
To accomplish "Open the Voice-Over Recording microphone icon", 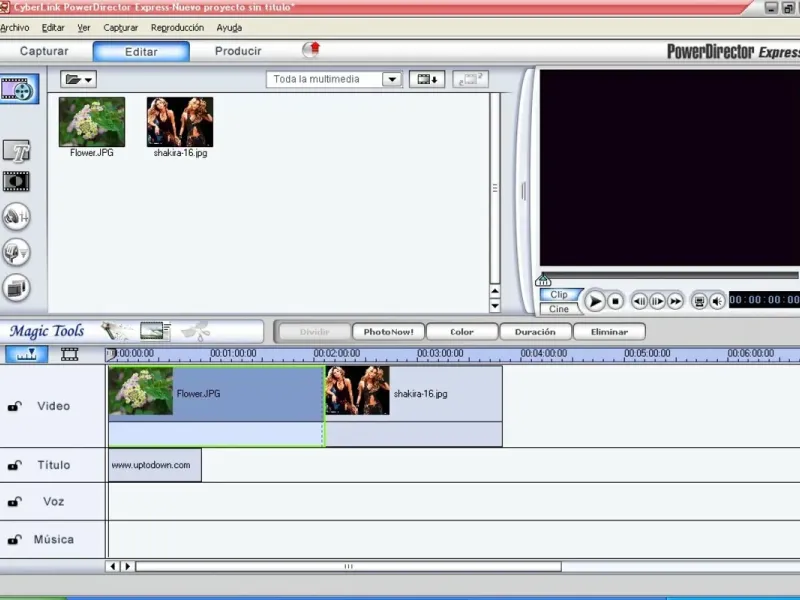I will [16, 253].
